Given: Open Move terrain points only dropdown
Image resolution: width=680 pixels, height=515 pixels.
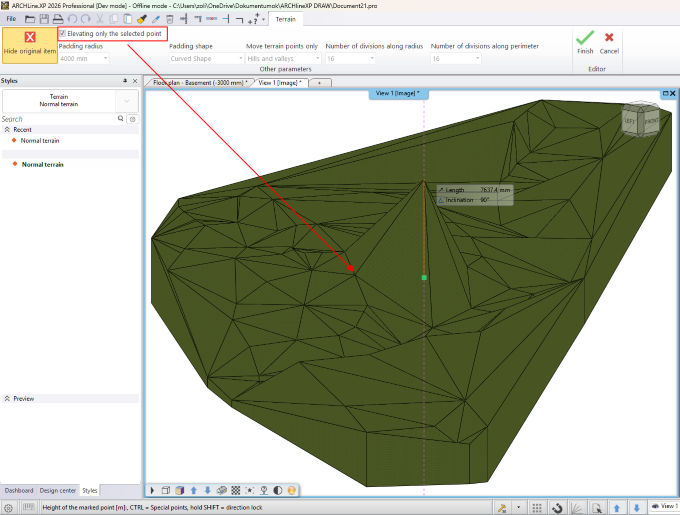Looking at the screenshot, I should [x=318, y=59].
